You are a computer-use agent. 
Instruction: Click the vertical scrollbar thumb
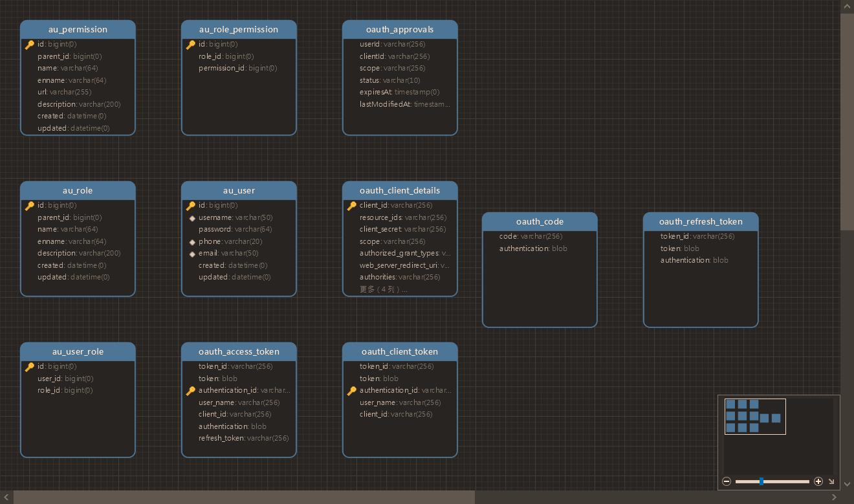tap(847, 121)
